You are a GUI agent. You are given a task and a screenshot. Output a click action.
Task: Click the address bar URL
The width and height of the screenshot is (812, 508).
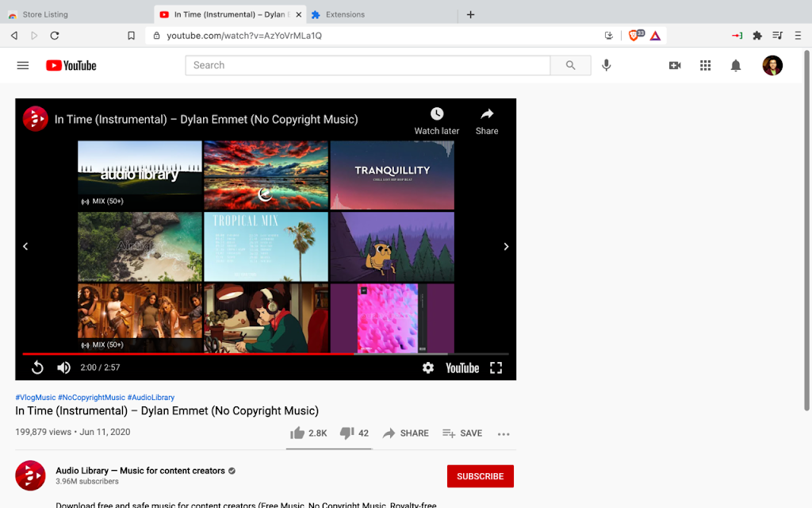(244, 36)
